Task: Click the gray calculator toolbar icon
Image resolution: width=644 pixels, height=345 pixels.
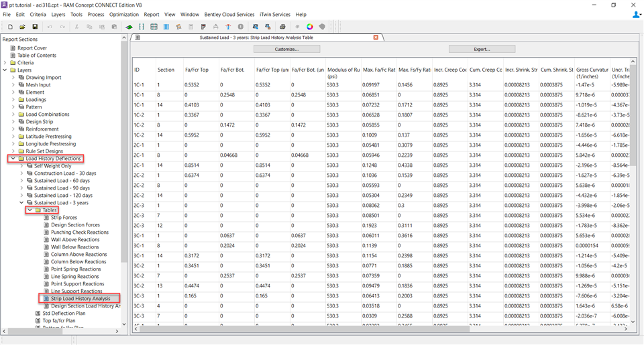Action: tap(191, 27)
